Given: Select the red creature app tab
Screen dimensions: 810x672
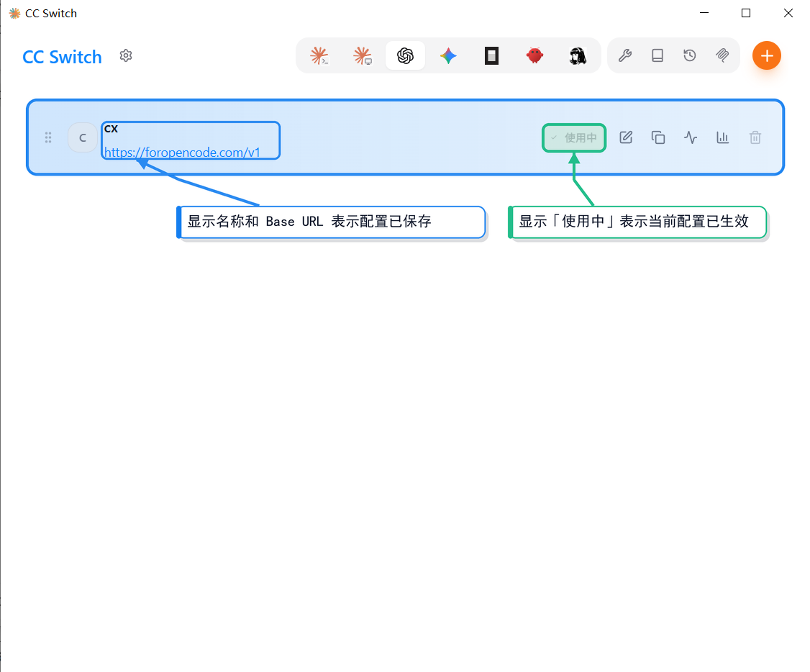Looking at the screenshot, I should (x=534, y=55).
